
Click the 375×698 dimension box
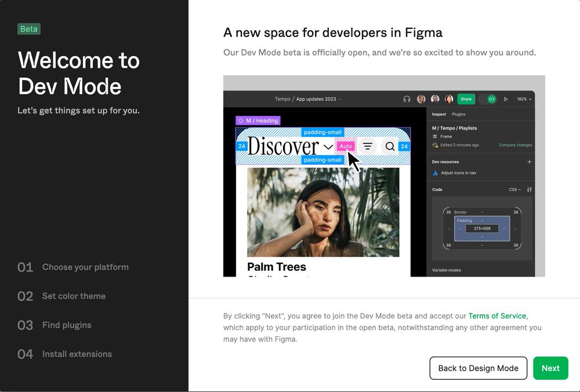click(x=482, y=228)
